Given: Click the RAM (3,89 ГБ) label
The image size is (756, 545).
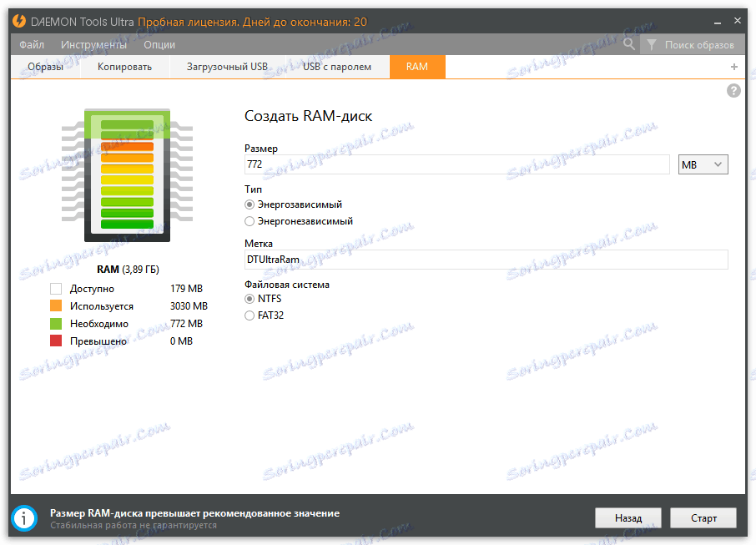Looking at the screenshot, I should 128,269.
